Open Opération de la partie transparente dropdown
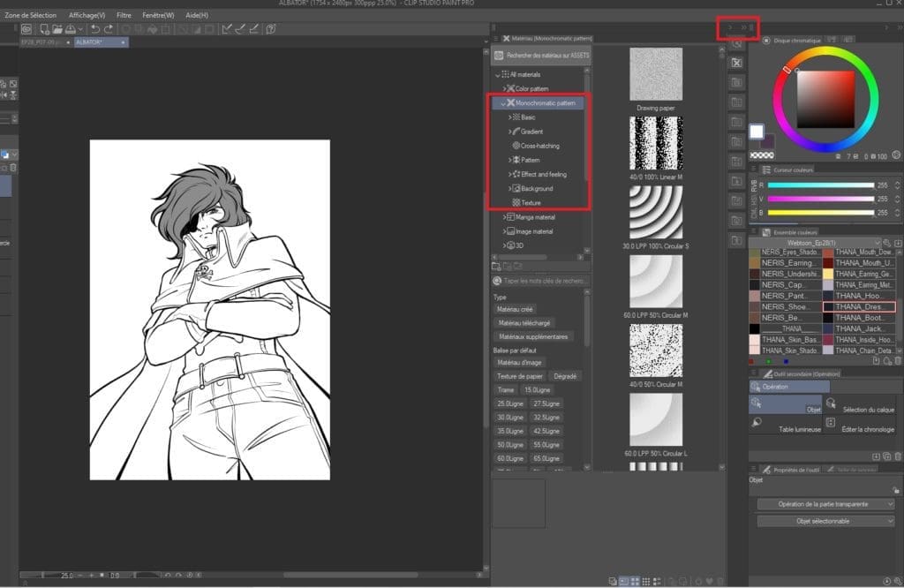Viewport: 904px width, 588px height. pos(825,504)
